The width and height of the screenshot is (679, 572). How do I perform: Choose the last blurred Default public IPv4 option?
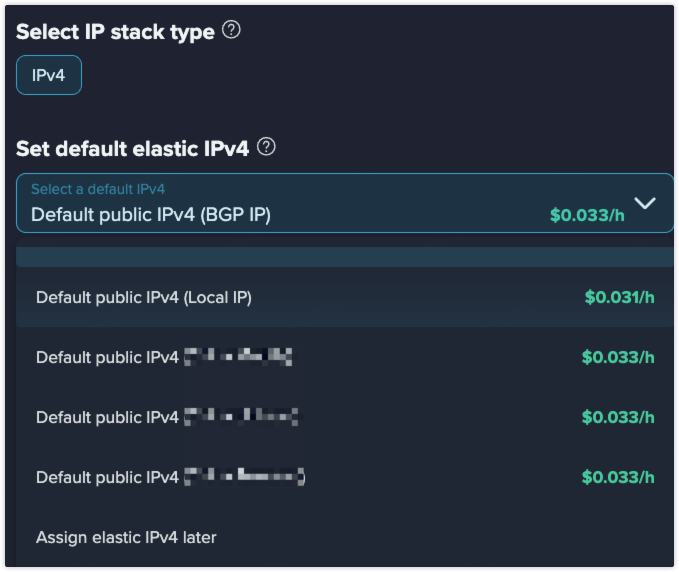tap(170, 477)
